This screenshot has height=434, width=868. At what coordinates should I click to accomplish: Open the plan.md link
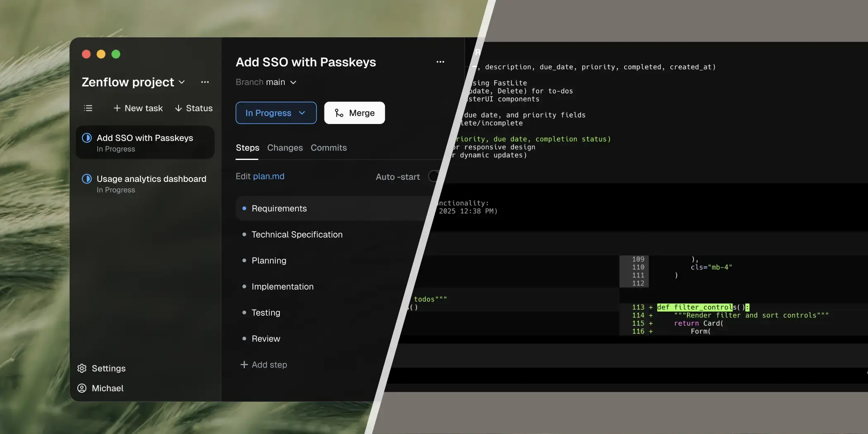tap(268, 176)
